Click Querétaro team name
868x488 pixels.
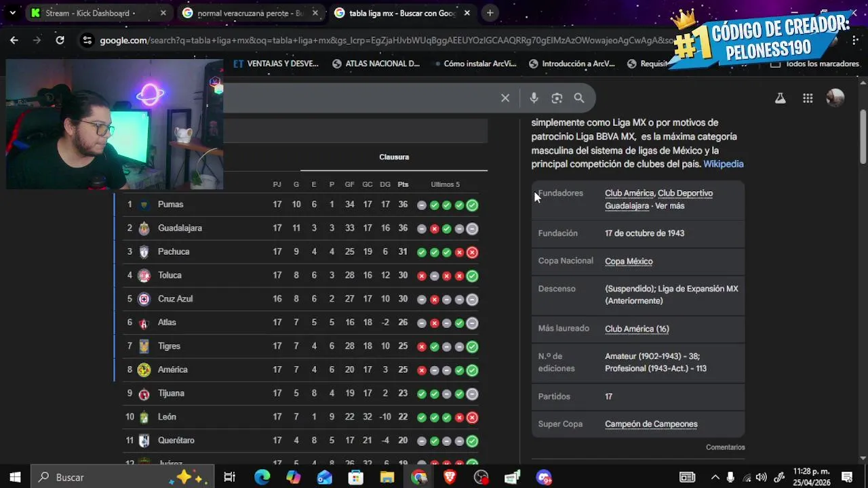click(176, 441)
